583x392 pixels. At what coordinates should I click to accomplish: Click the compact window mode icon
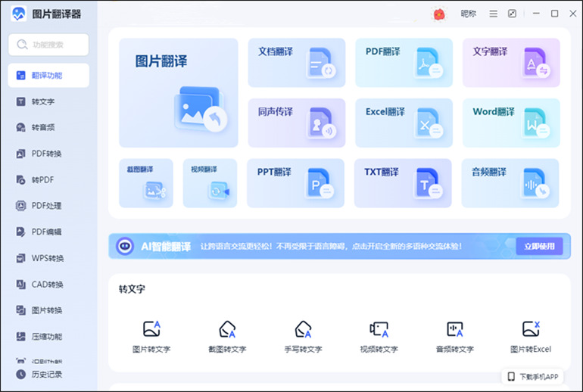512,14
